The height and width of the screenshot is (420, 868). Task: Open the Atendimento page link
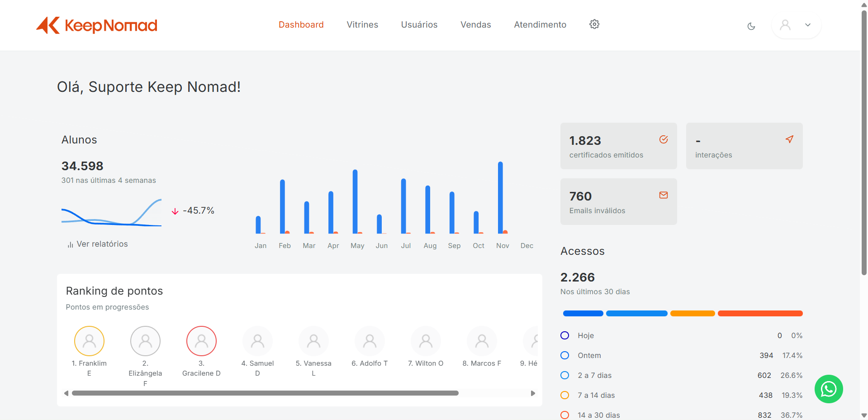point(540,25)
